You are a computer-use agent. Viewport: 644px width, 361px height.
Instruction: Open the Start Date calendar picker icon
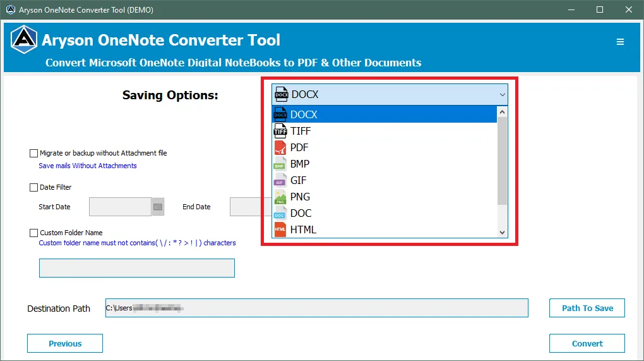(x=158, y=207)
